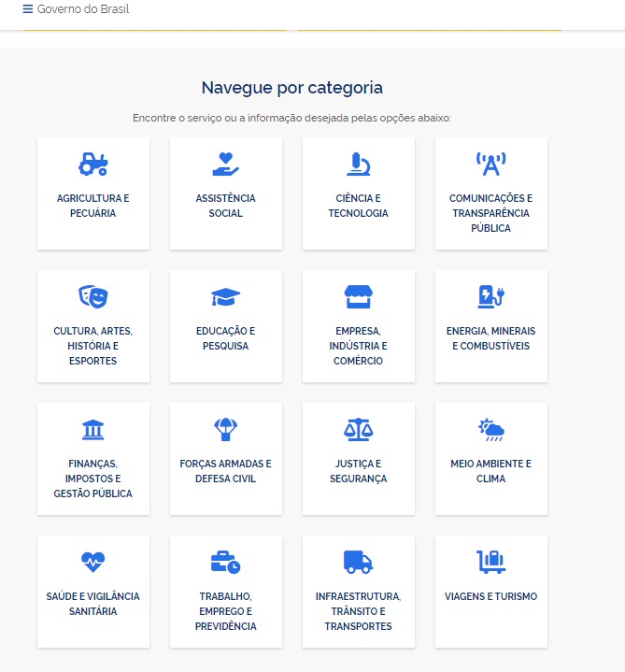
Task: Select the sun and rain cloud Meio Ambiente icon
Action: tap(491, 430)
